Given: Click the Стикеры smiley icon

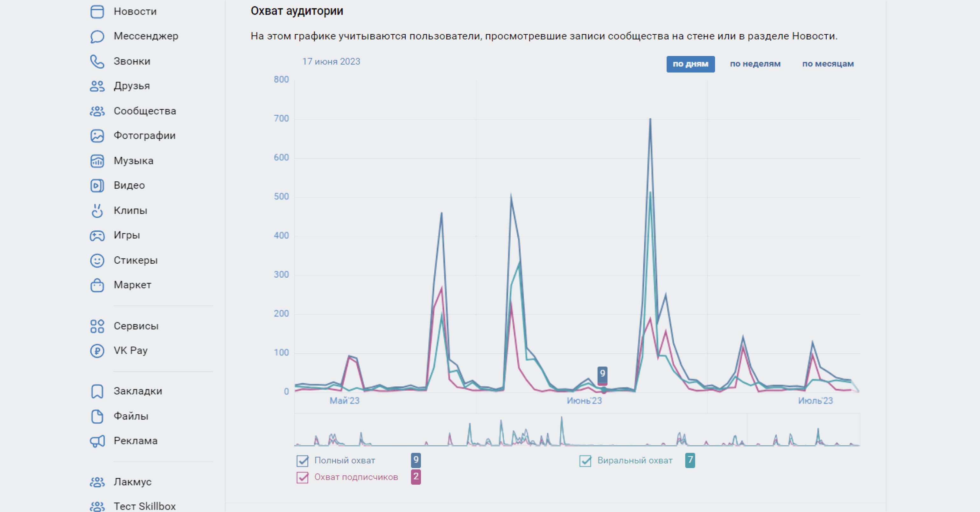Looking at the screenshot, I should pyautogui.click(x=97, y=261).
